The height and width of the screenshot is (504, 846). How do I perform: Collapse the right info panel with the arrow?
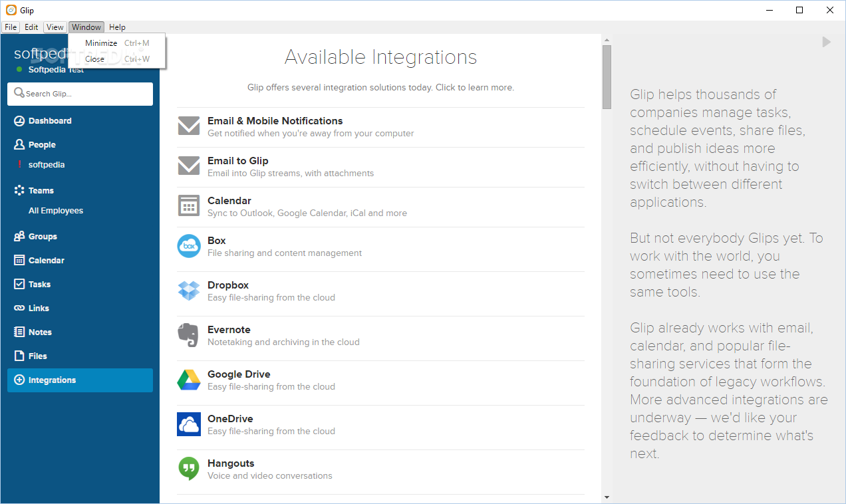[x=826, y=42]
